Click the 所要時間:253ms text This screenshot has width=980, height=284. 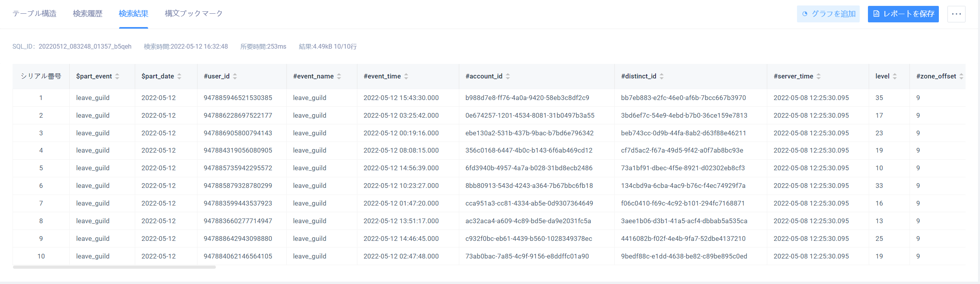point(263,47)
